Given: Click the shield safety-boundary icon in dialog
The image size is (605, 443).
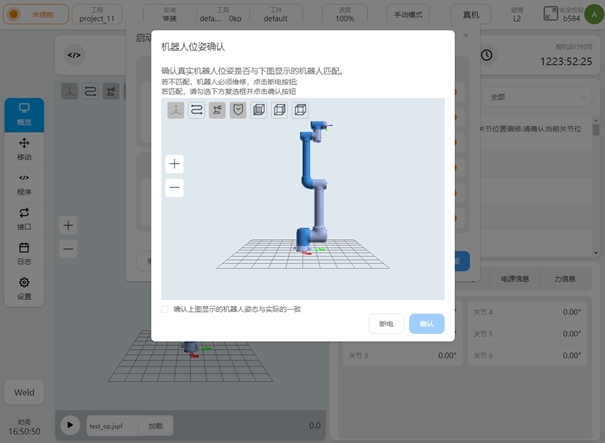Looking at the screenshot, I should (x=238, y=110).
